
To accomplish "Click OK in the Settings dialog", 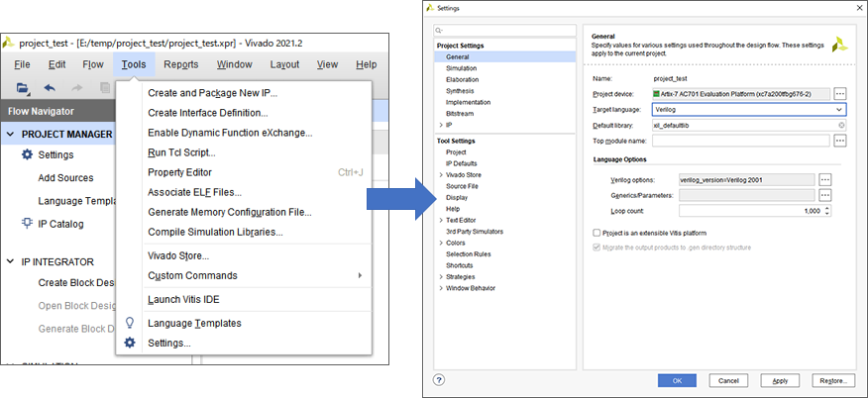I will point(677,380).
